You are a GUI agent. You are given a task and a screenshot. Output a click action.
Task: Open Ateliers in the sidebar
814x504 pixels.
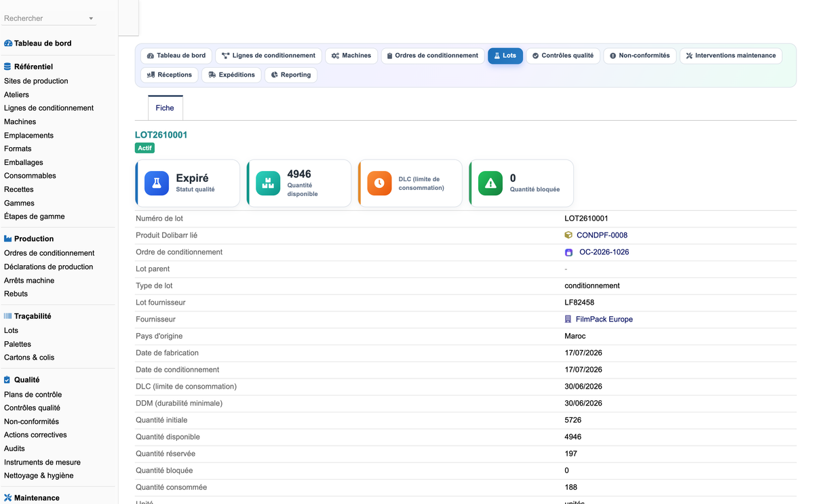(16, 95)
